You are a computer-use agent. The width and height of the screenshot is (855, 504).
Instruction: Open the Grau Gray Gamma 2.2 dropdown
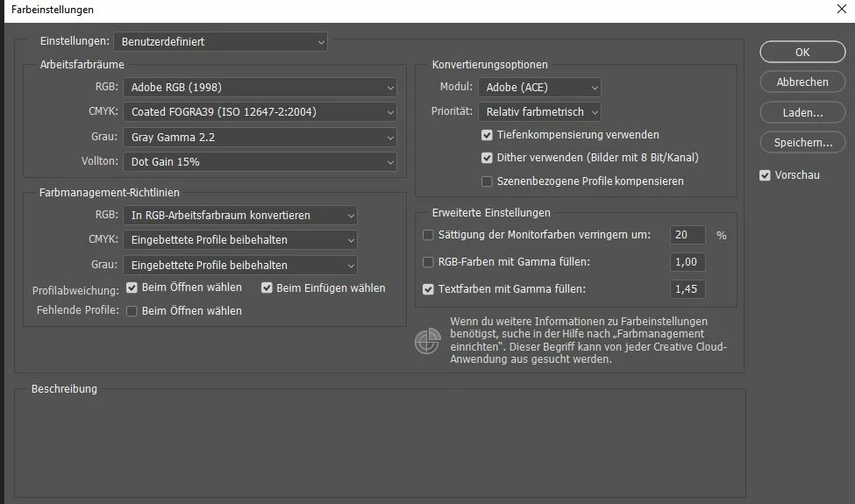click(x=260, y=138)
